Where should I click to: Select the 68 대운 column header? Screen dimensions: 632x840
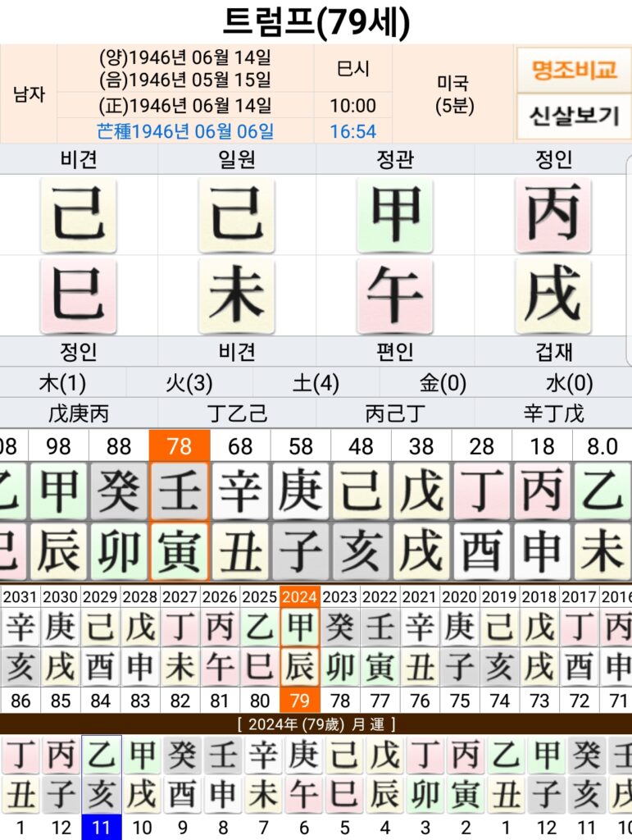pyautogui.click(x=239, y=446)
